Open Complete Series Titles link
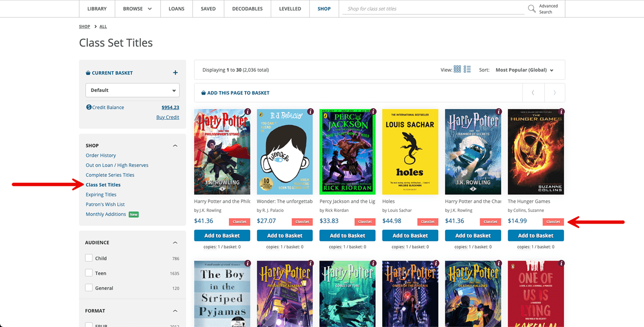 coord(110,175)
